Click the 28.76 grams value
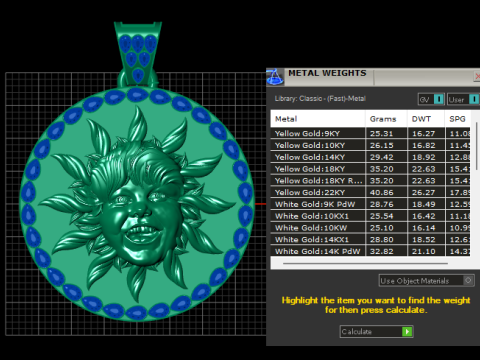Viewport: 480px width, 360px height. coord(381,204)
